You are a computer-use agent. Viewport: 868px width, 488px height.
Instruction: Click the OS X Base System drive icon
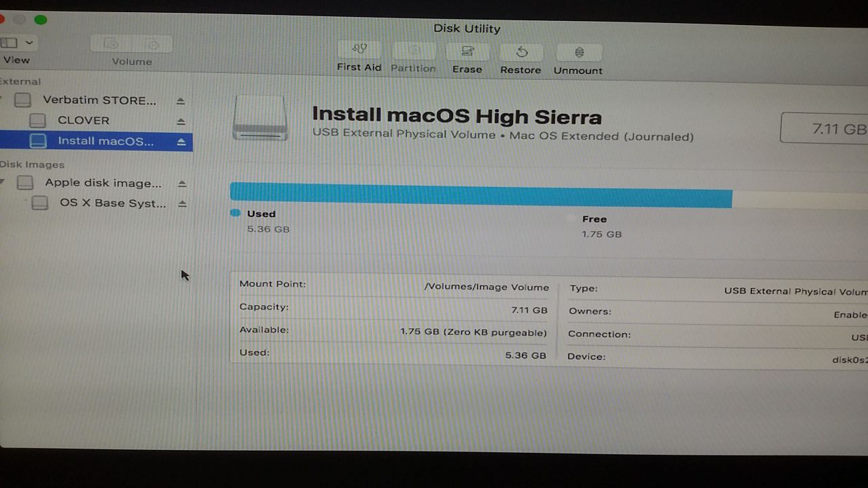pos(40,203)
